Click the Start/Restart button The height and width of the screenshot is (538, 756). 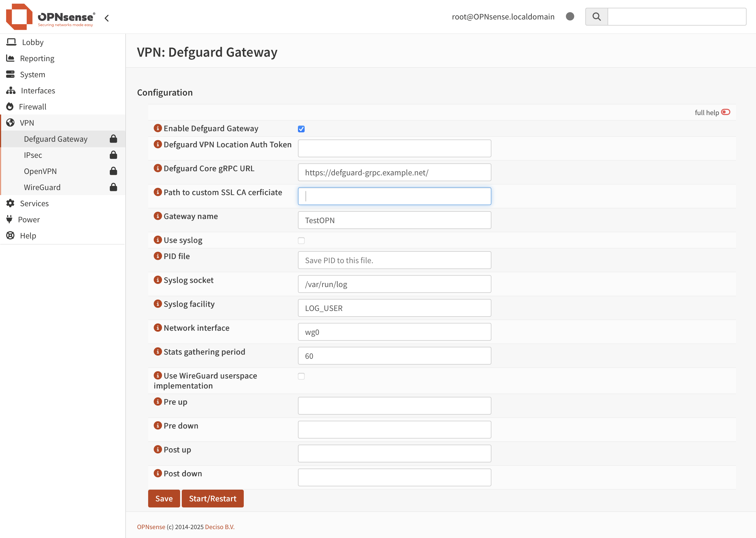[212, 498]
